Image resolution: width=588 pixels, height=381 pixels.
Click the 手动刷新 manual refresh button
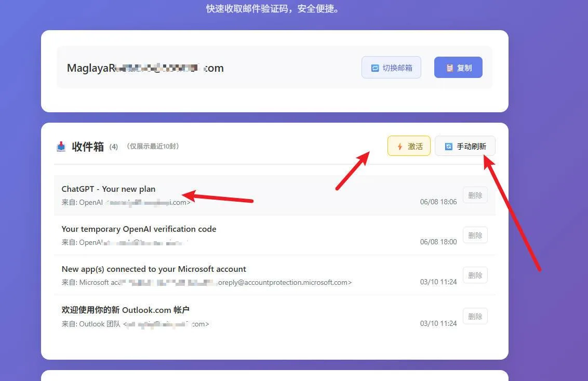(x=465, y=146)
